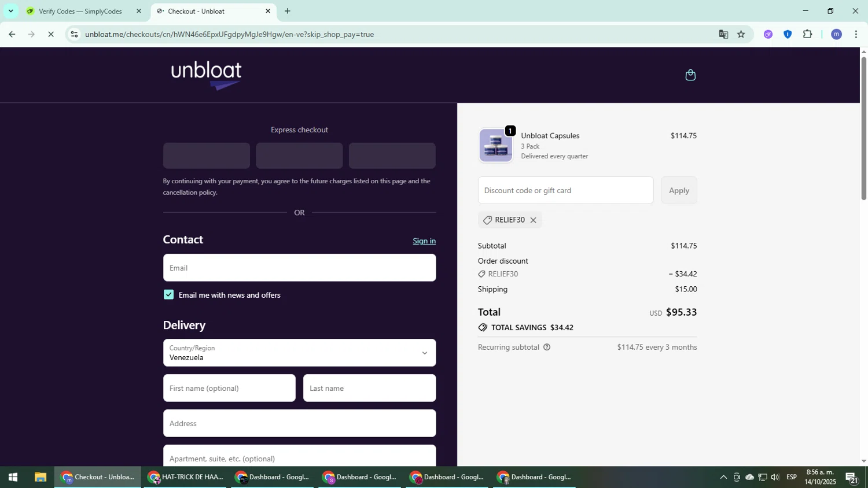Go back to previous page
868x488 pixels.
[12, 34]
